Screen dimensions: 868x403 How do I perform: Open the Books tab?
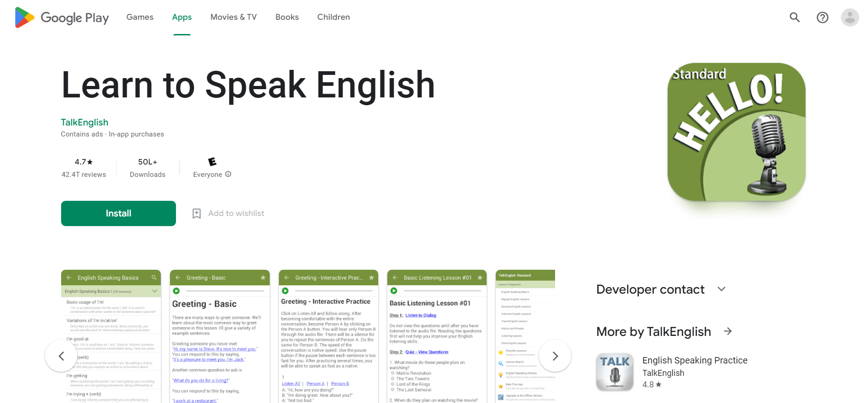(287, 17)
